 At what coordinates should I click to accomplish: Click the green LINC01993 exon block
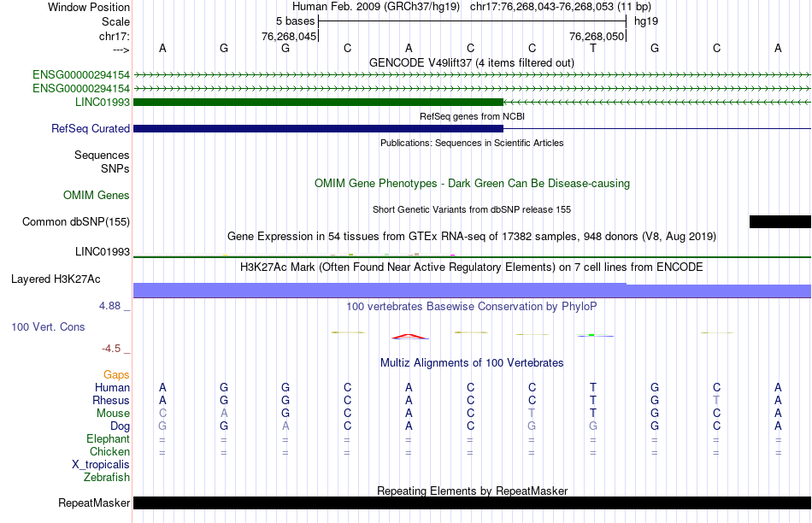pyautogui.click(x=318, y=102)
